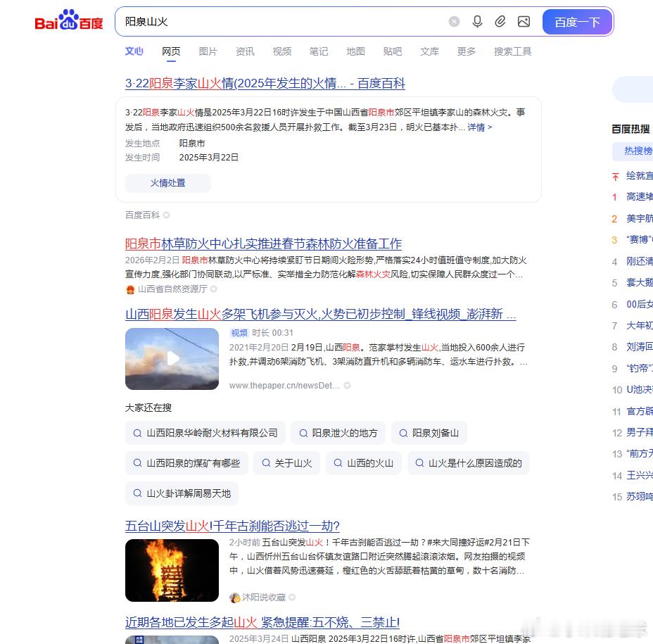The image size is (653, 644).
Task: Expand the 更多 menu
Action: [x=466, y=51]
